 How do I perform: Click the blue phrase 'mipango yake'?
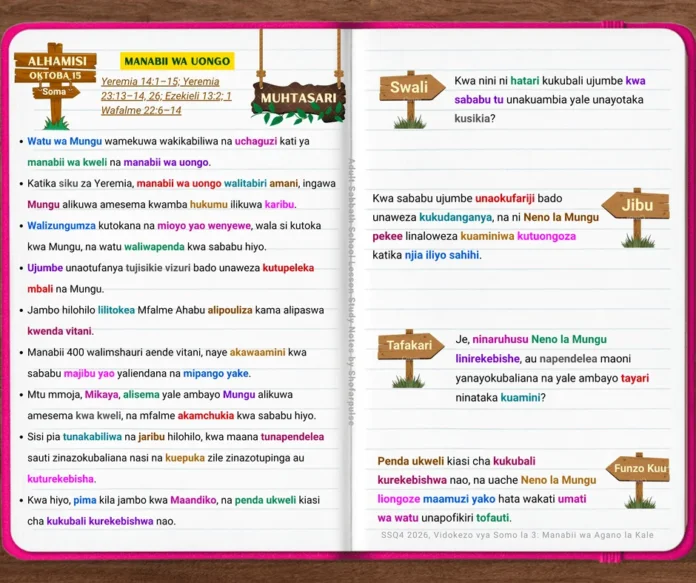pyautogui.click(x=216, y=373)
